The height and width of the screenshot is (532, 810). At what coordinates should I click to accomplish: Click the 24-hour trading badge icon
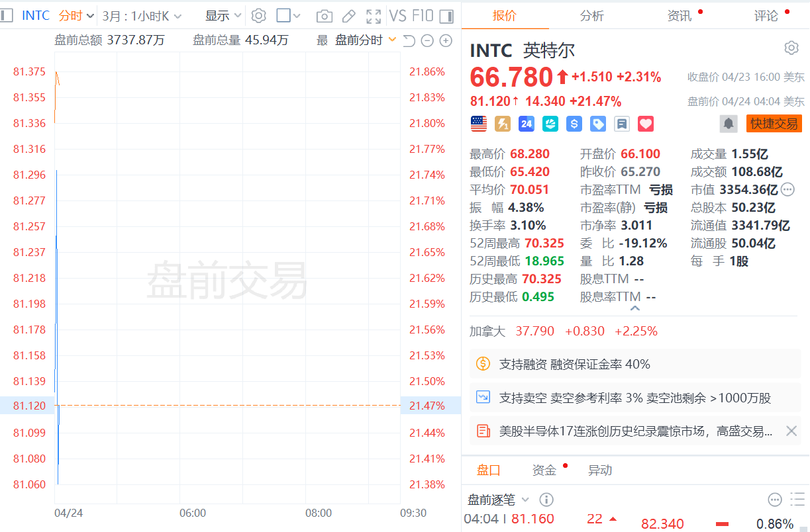(527, 124)
